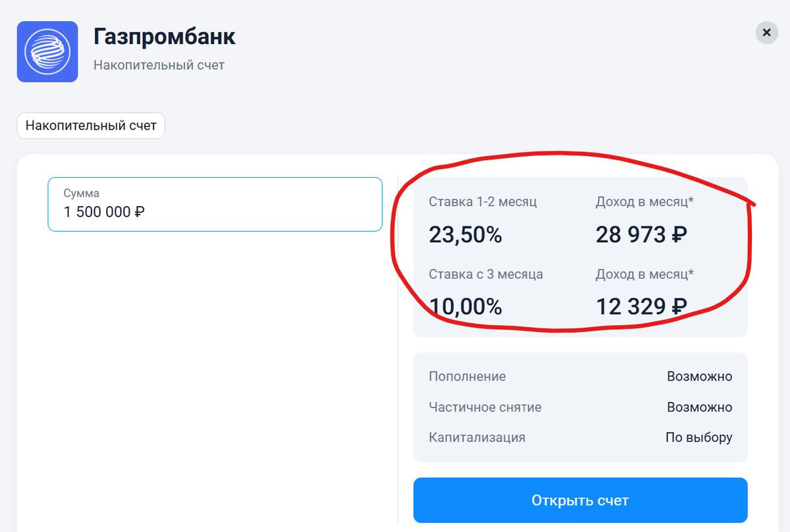Open the Накопительный счет filter chip
This screenshot has height=532, width=790.
click(90, 126)
